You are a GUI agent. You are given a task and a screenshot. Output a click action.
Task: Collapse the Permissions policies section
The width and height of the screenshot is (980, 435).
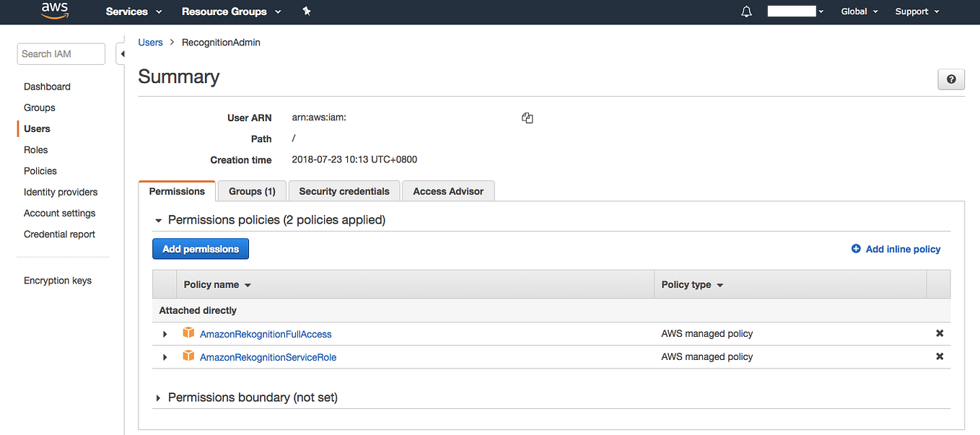[159, 220]
